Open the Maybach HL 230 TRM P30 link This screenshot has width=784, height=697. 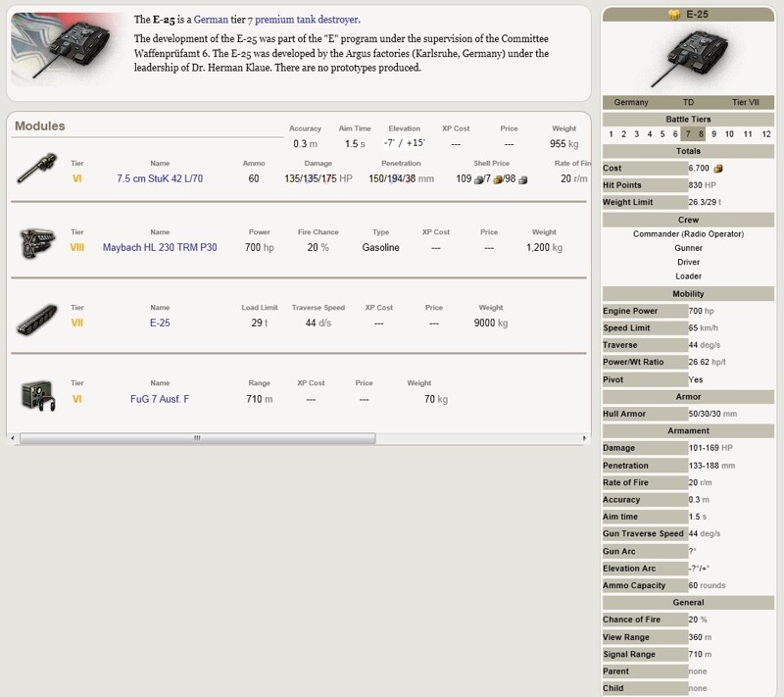(x=160, y=247)
